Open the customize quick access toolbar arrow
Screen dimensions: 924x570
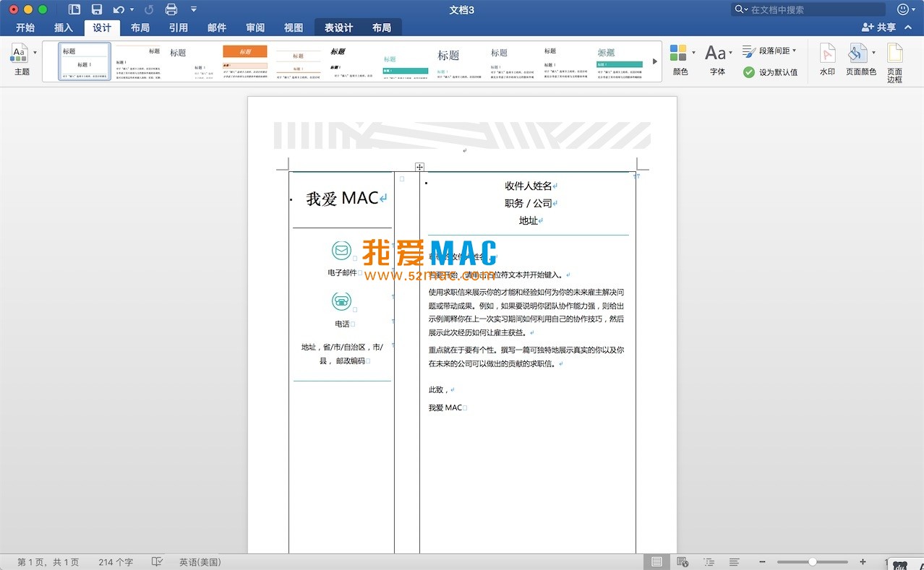coord(194,9)
